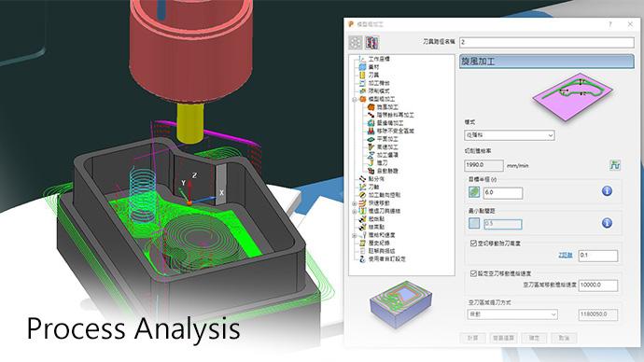Click the calculate (計算) button
Screen dimensions: 644x362
pos(472,338)
